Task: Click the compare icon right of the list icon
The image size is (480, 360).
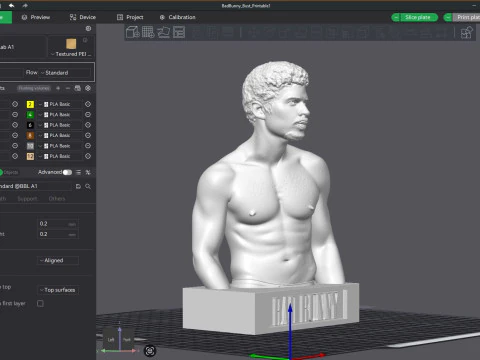Action: [x=88, y=172]
